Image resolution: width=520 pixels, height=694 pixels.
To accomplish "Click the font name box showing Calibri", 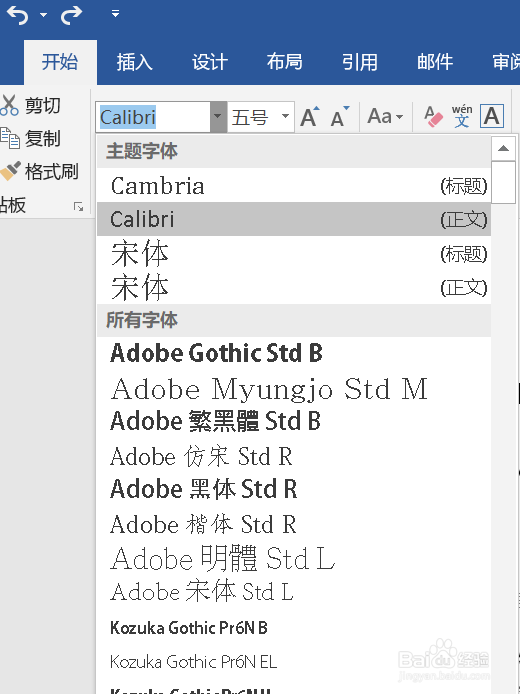I will (153, 117).
